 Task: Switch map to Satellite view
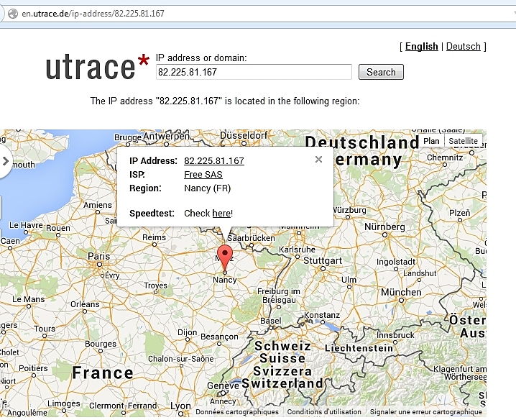(463, 141)
